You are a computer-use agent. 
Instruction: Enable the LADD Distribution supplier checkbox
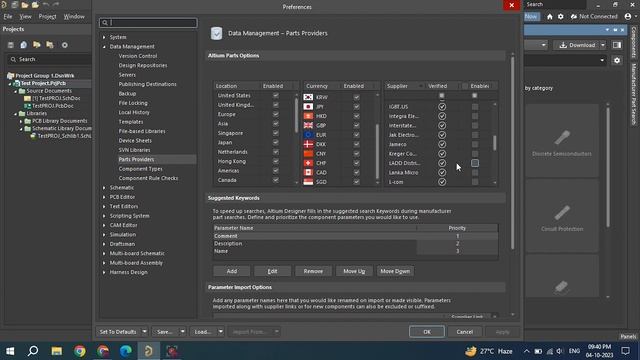click(x=475, y=163)
